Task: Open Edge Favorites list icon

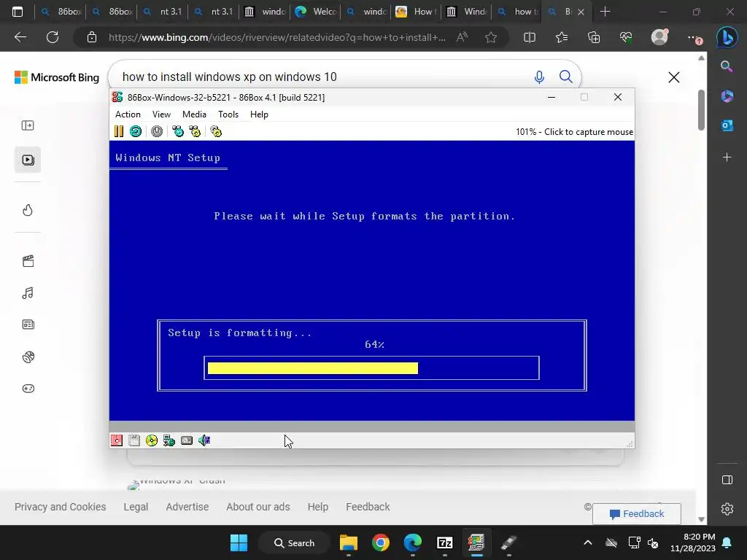Action: click(x=562, y=37)
